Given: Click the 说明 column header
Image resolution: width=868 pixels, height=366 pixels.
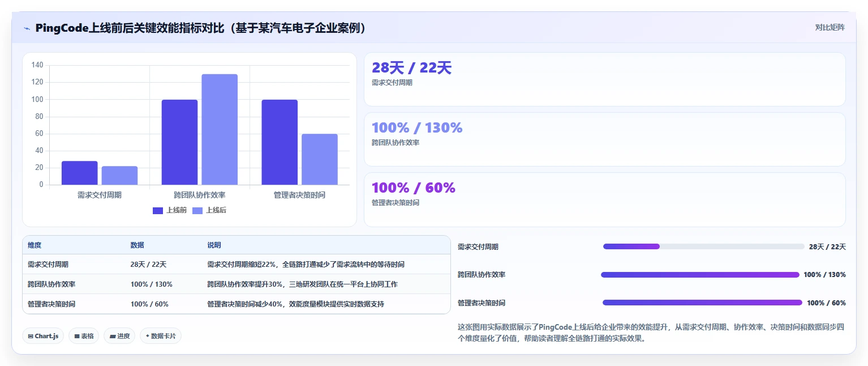Looking at the screenshot, I should tap(214, 245).
